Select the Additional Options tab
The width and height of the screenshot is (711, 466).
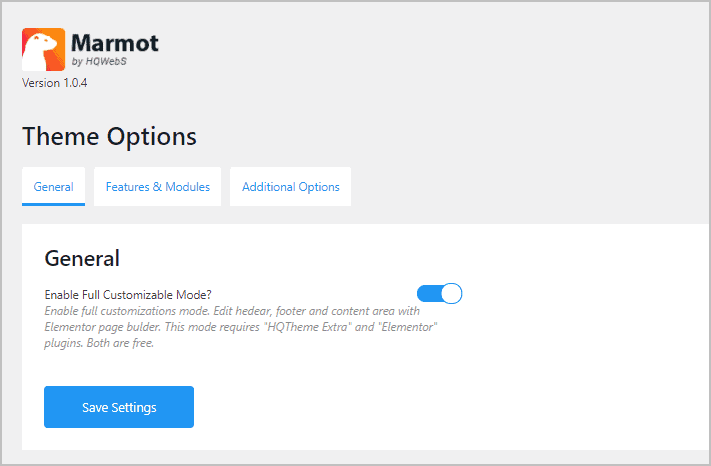290,187
